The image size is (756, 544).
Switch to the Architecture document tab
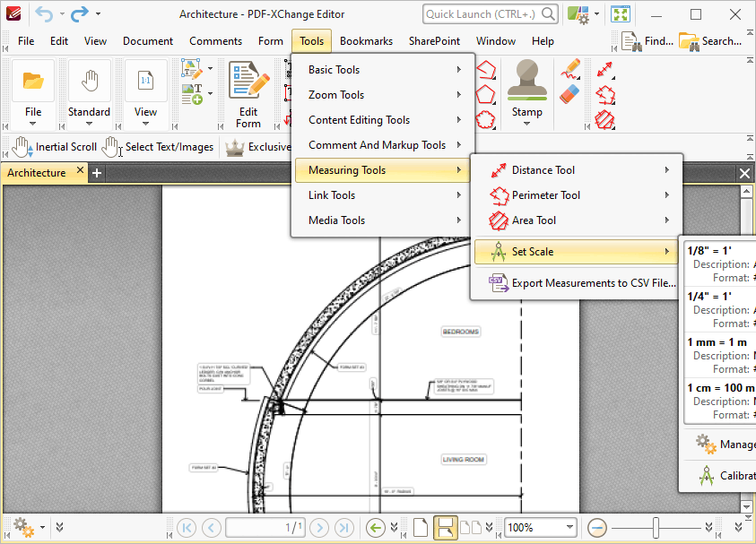point(38,170)
